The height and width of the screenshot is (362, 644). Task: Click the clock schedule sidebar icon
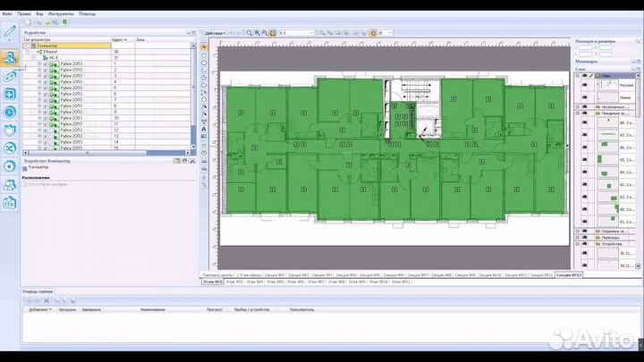(10, 112)
